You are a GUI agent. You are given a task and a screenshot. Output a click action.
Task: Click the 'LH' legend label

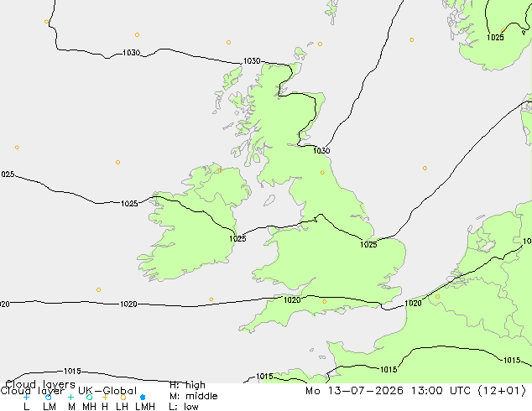pos(123,407)
